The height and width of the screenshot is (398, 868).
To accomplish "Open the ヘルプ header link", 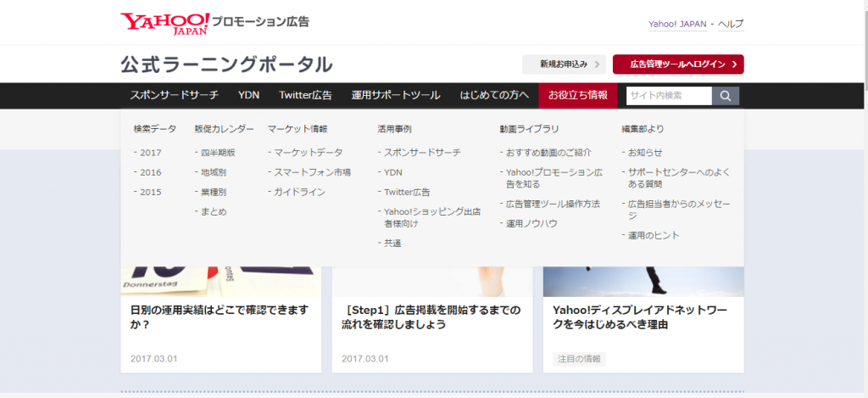I will [731, 24].
